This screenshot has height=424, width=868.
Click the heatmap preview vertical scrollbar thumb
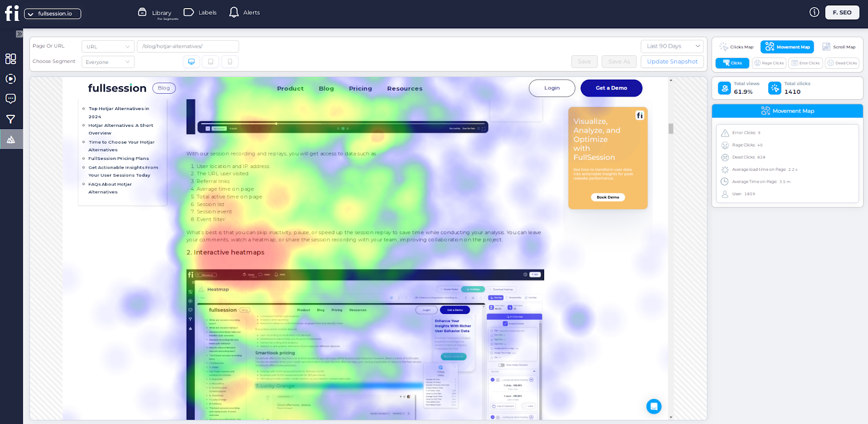(x=671, y=129)
